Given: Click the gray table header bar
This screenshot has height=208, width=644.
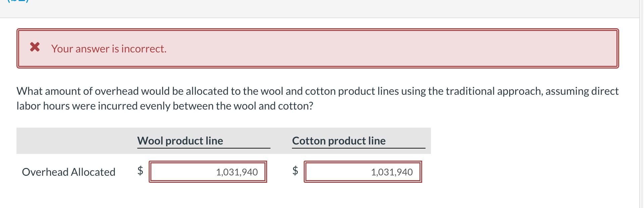Looking at the screenshot, I should (67, 141).
